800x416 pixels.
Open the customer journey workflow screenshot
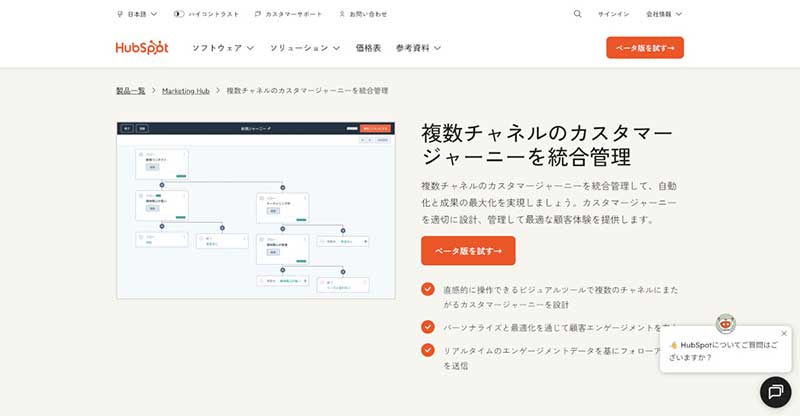[256, 210]
